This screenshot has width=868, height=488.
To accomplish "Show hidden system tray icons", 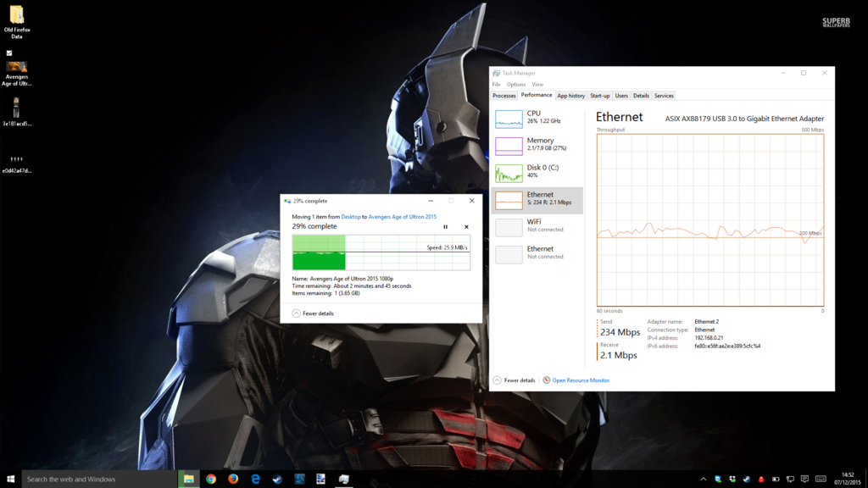I will (x=704, y=479).
